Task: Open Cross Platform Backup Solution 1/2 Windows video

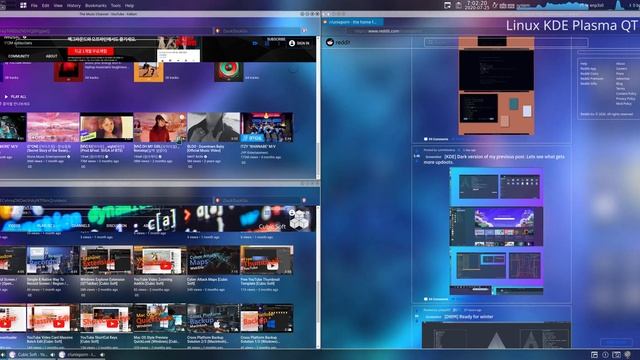Action: tap(267, 318)
